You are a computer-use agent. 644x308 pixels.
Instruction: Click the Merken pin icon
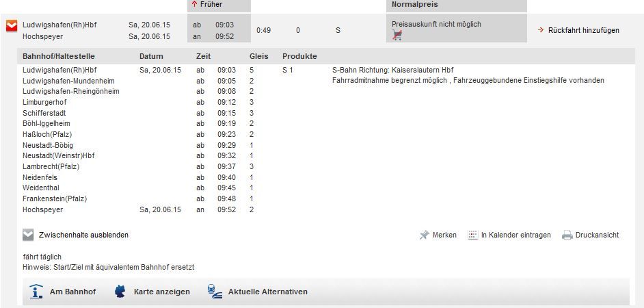click(x=425, y=235)
